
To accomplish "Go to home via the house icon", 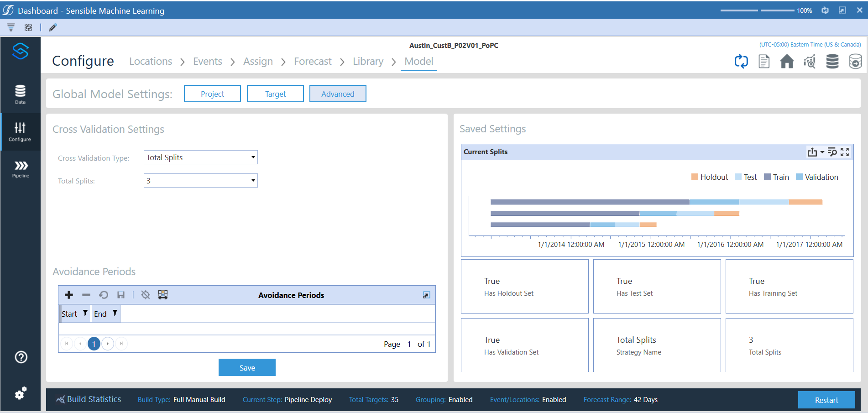I will pyautogui.click(x=787, y=61).
